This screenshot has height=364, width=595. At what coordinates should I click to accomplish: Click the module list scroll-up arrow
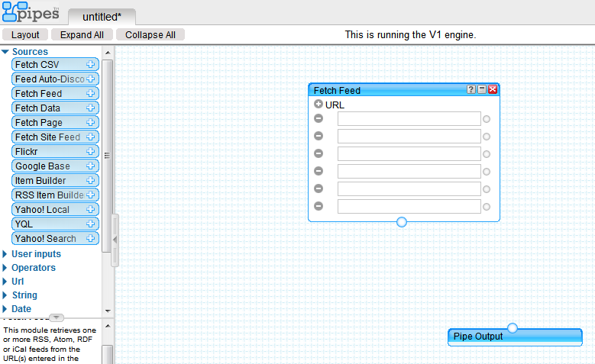pos(108,53)
